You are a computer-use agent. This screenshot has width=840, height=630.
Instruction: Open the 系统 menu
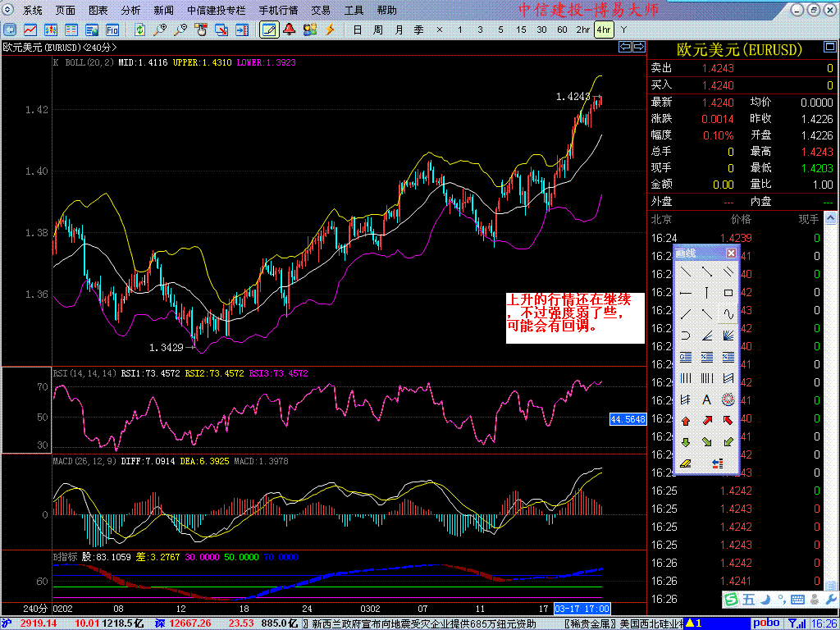pyautogui.click(x=33, y=10)
